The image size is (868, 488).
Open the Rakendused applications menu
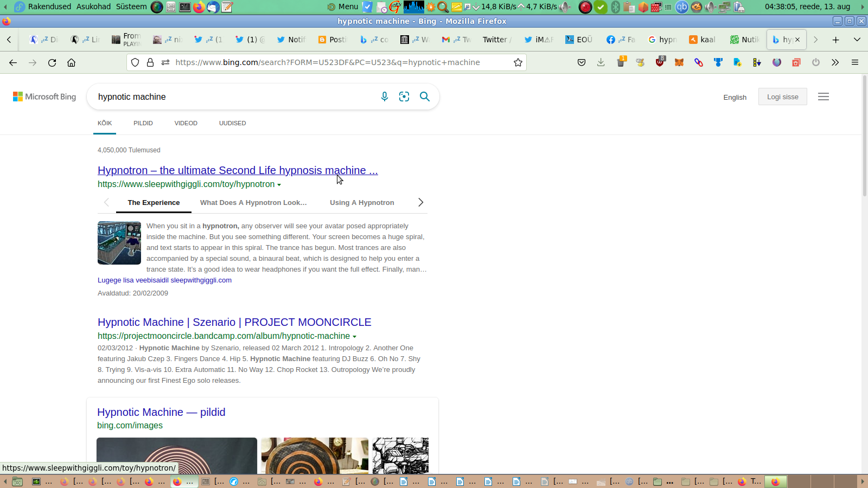coord(49,7)
